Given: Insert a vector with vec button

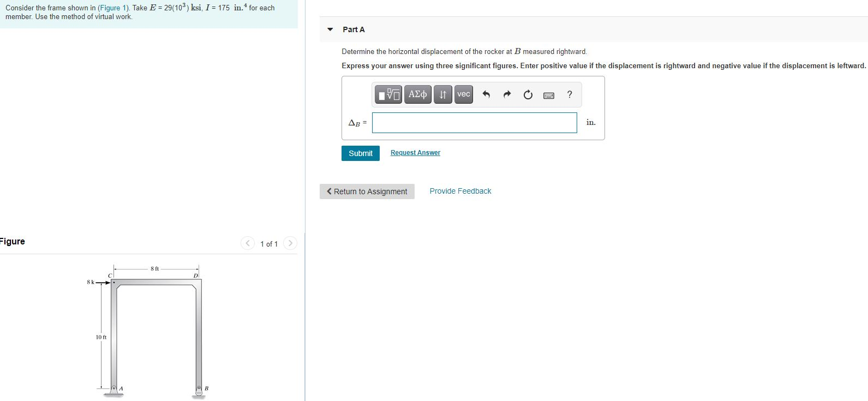Looking at the screenshot, I should (464, 94).
